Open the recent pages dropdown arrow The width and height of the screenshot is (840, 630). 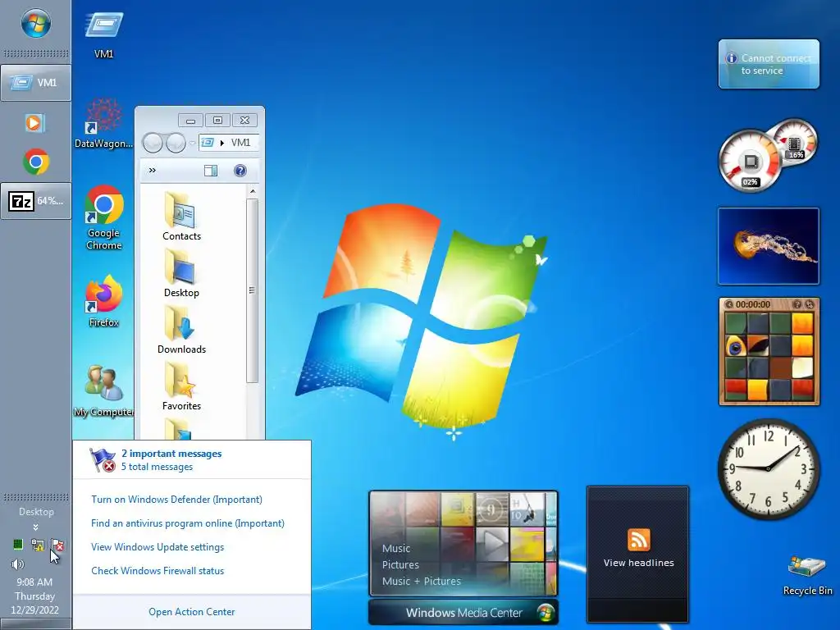click(192, 143)
